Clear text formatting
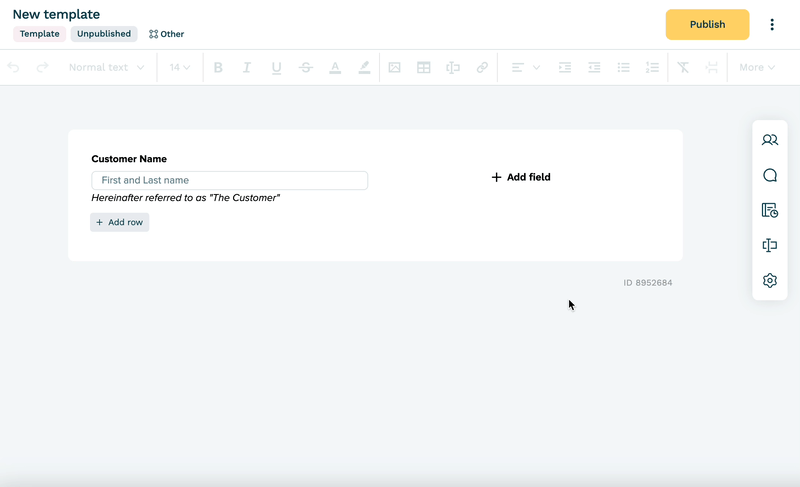 683,67
